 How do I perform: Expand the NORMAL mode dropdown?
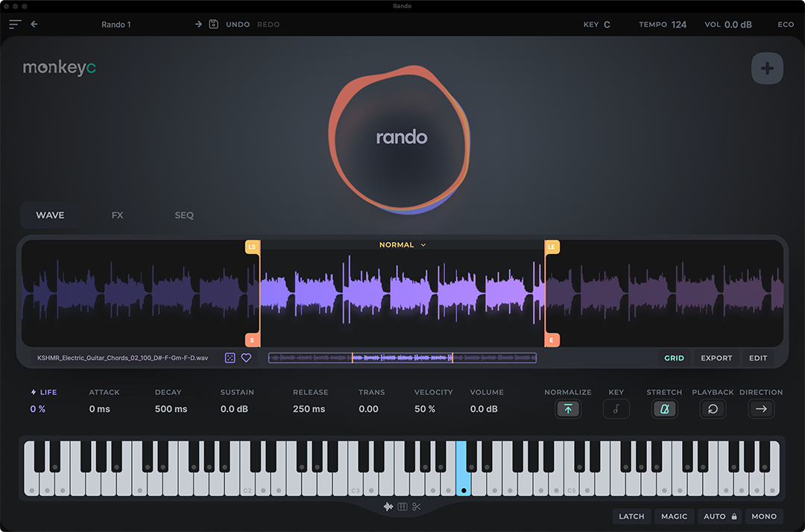pyautogui.click(x=402, y=245)
